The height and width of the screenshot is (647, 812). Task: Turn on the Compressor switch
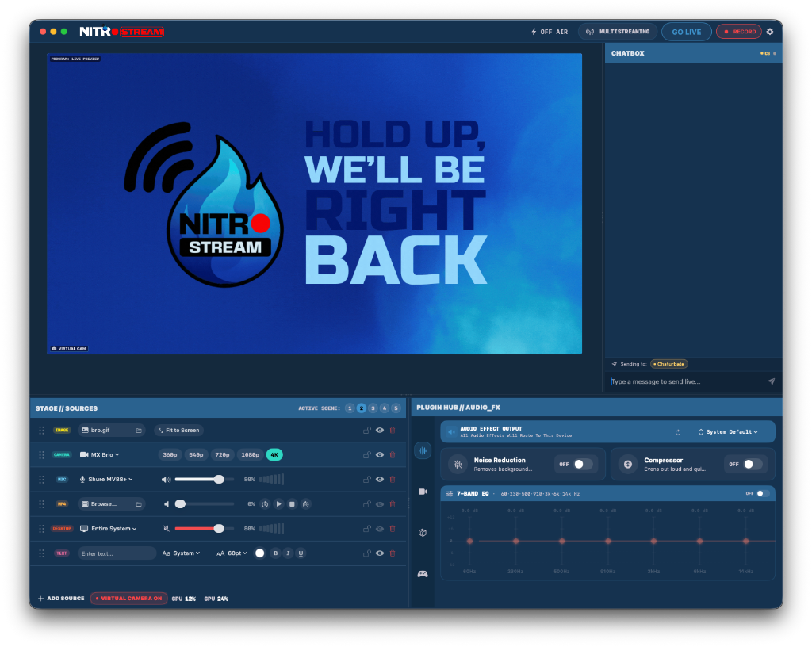[x=751, y=465]
